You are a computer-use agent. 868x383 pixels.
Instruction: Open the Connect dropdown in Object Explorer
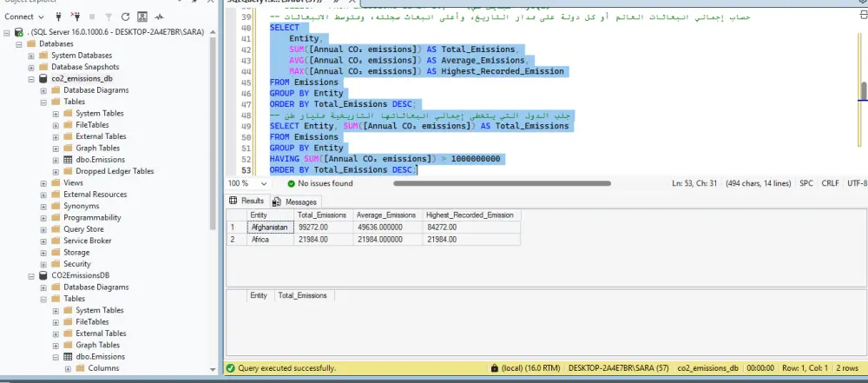(x=23, y=17)
